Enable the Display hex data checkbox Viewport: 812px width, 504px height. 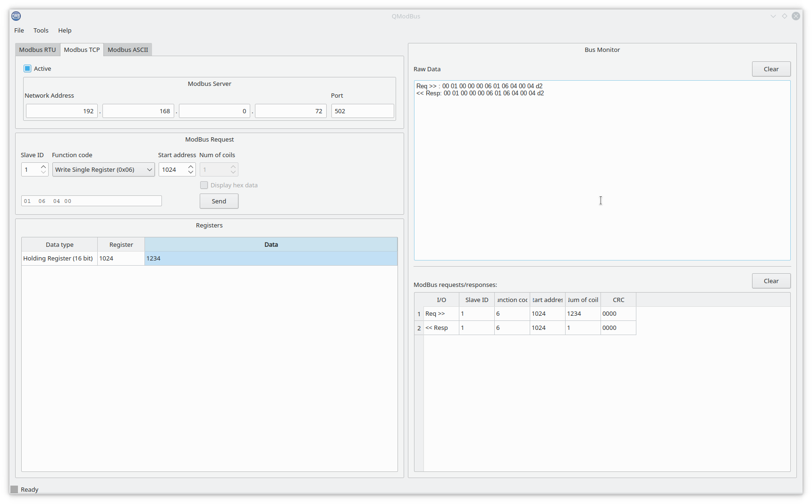pos(204,185)
